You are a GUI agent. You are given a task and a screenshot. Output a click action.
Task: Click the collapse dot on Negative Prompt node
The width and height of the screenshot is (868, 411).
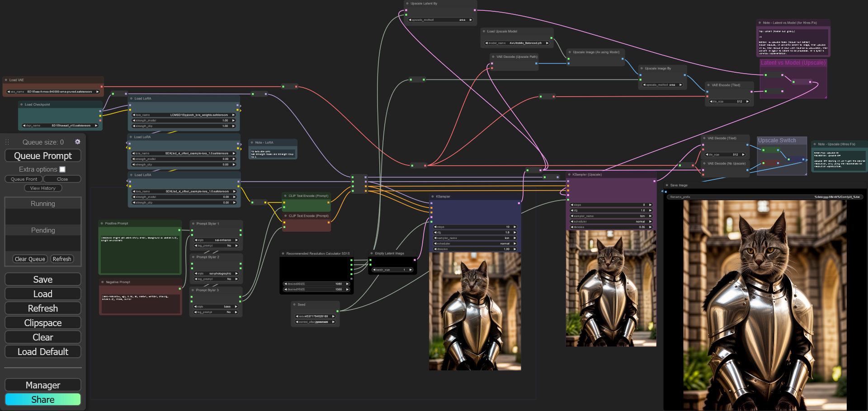pos(103,282)
